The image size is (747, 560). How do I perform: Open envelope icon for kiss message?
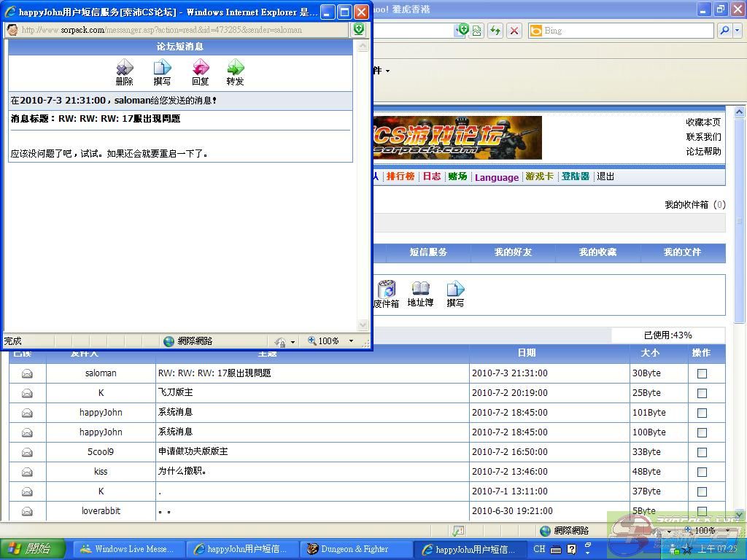point(27,472)
